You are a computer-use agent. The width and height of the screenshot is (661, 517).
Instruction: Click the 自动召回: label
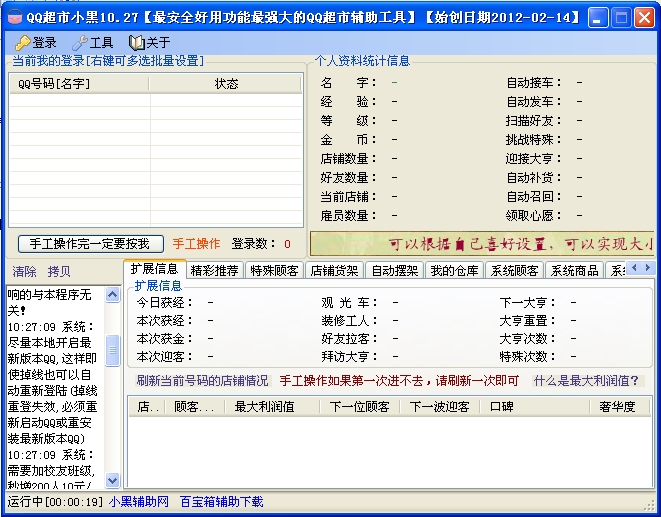pyautogui.click(x=534, y=197)
